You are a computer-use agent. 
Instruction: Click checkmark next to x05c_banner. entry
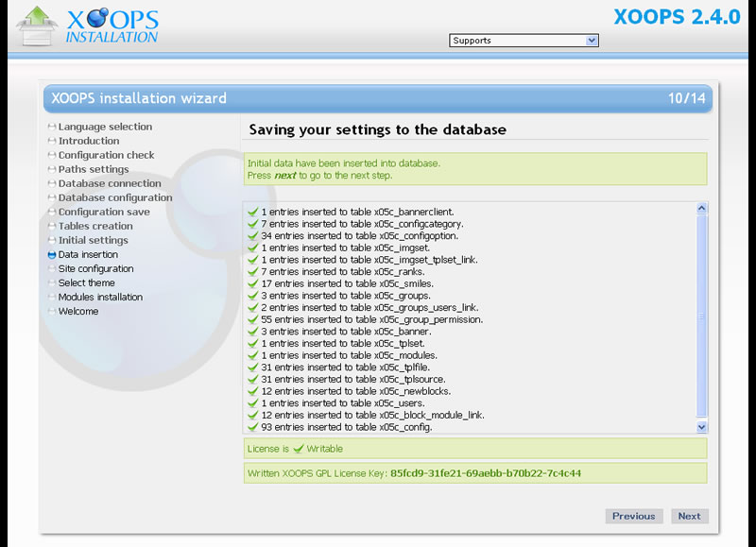click(x=252, y=331)
